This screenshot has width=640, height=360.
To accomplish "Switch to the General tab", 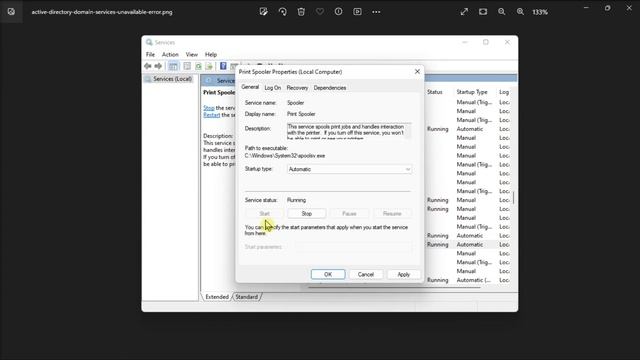I will [250, 87].
